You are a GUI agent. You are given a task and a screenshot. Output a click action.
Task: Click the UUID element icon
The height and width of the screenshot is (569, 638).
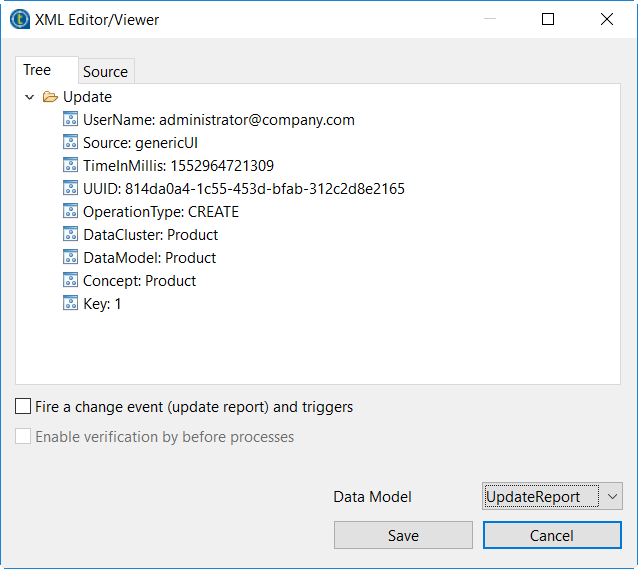(71, 189)
